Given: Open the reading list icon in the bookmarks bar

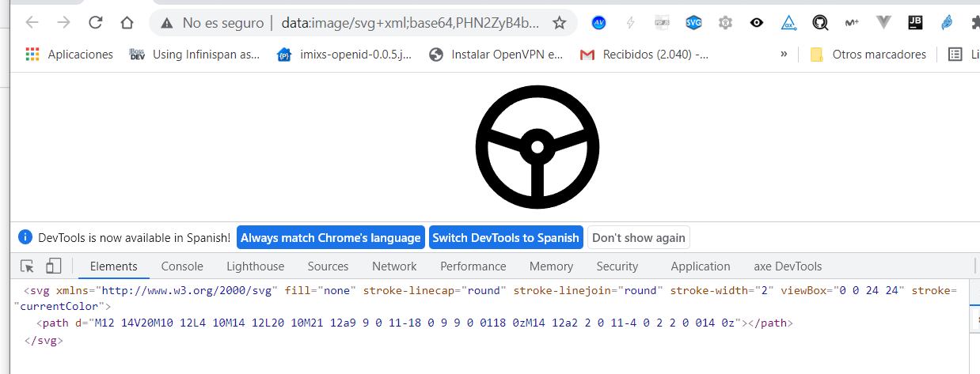Looking at the screenshot, I should (x=955, y=55).
